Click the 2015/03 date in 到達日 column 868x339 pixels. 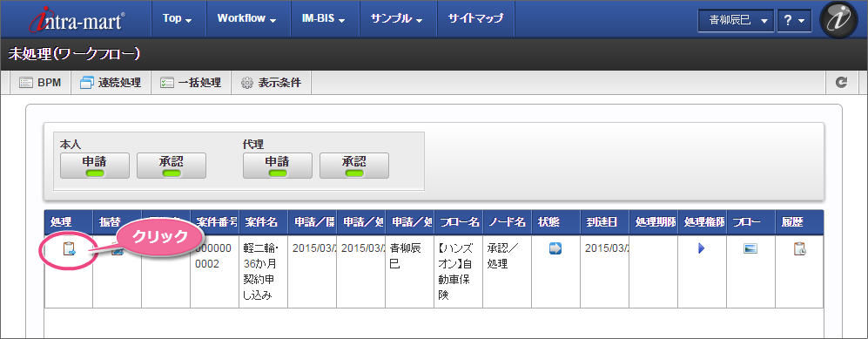604,271
